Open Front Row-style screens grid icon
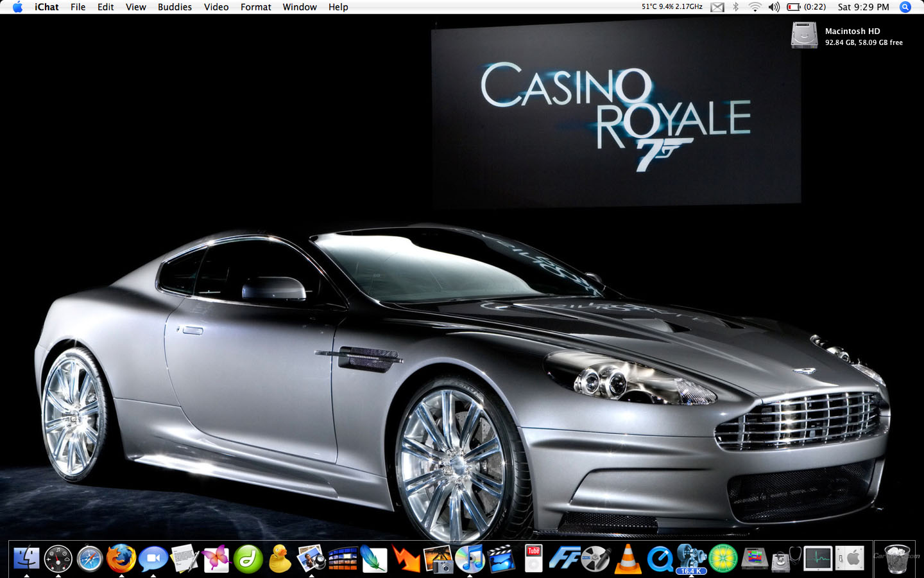 tap(343, 559)
